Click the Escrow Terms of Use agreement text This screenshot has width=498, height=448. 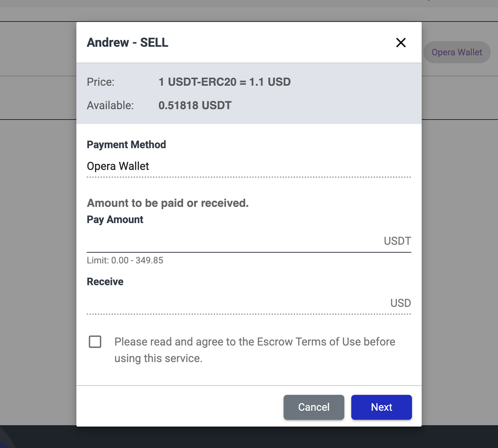pyautogui.click(x=254, y=350)
